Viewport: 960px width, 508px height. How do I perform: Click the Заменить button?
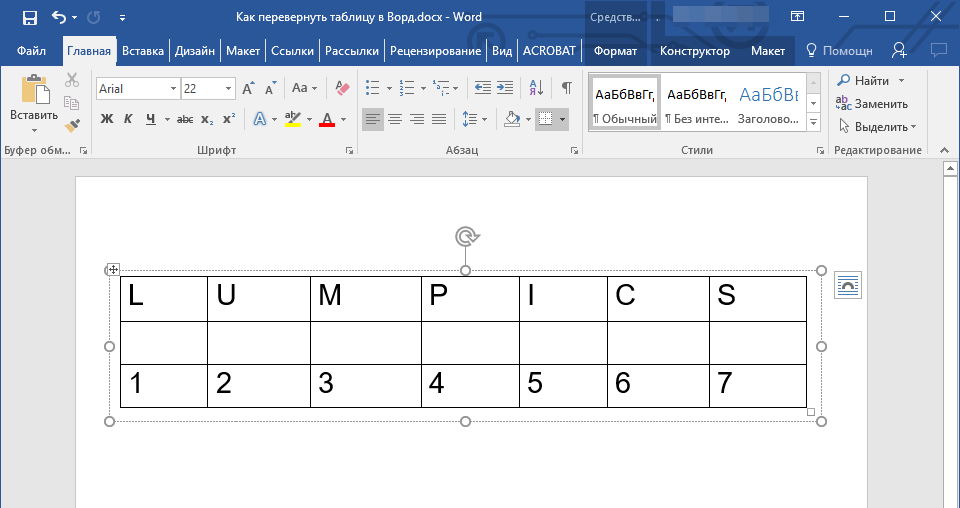point(871,103)
